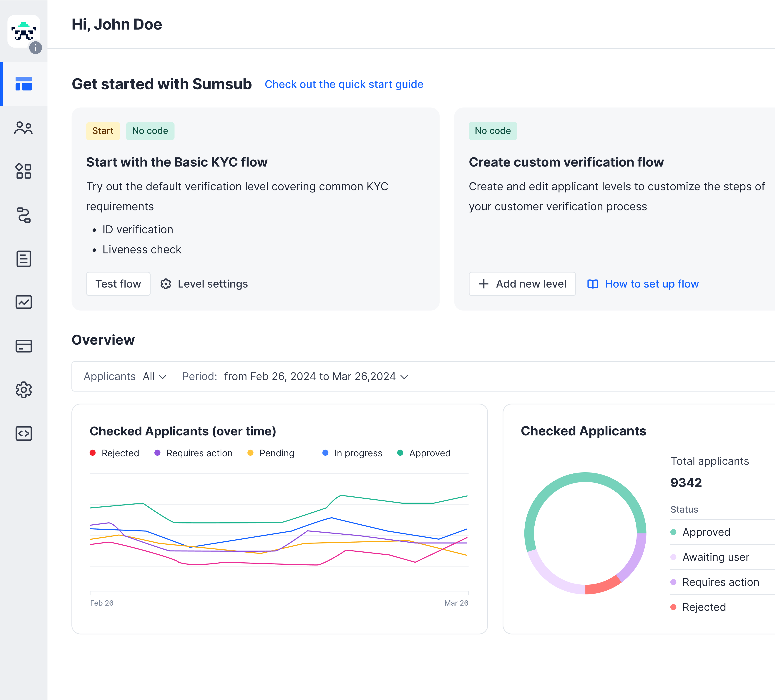775x700 pixels.
Task: Open the settings gear icon in sidebar
Action: click(x=24, y=390)
